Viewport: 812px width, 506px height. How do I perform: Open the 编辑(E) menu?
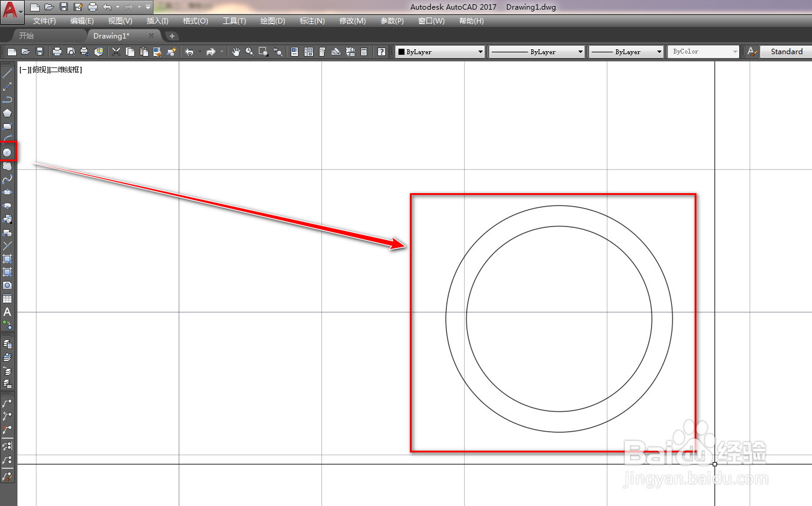[82, 21]
